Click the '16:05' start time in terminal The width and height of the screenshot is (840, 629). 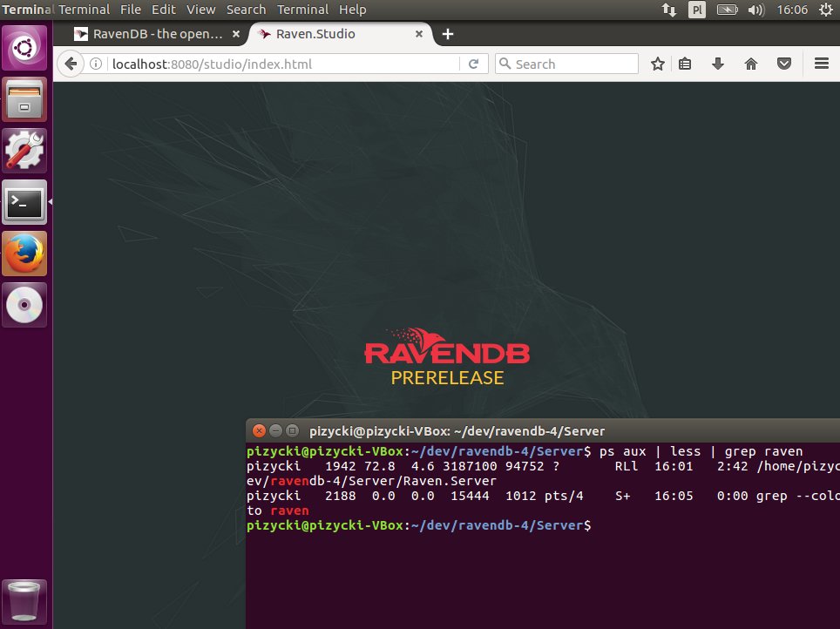[674, 496]
